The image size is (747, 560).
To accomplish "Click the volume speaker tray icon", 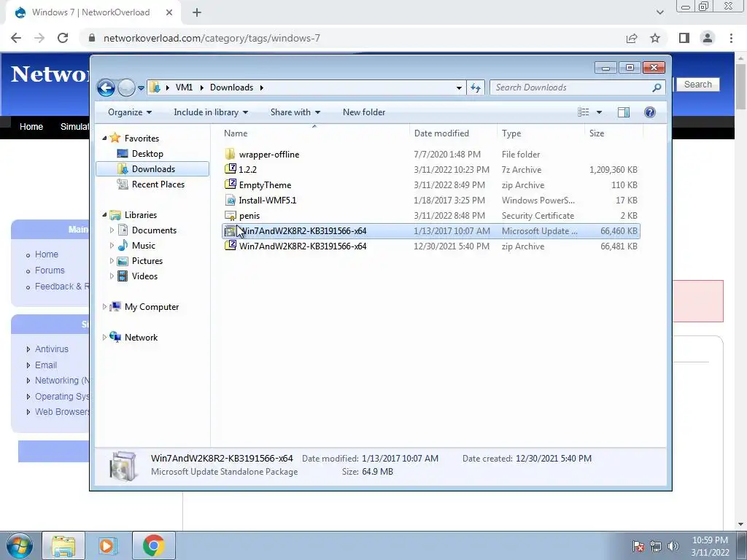I will (673, 546).
